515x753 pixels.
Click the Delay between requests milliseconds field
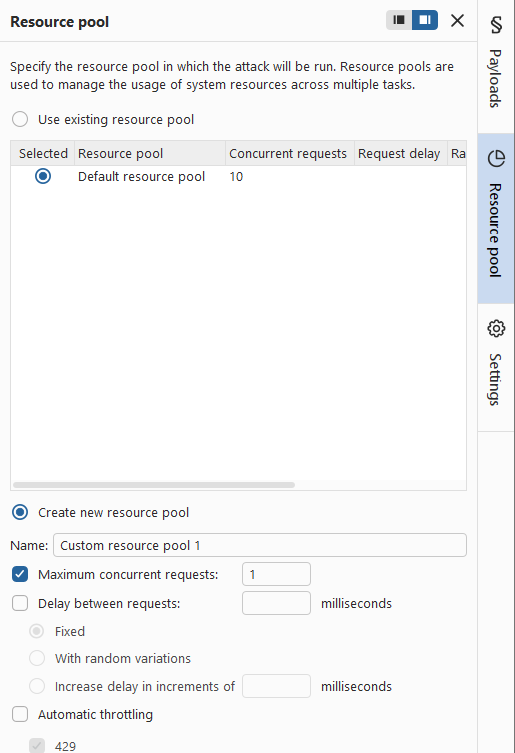pyautogui.click(x=276, y=603)
